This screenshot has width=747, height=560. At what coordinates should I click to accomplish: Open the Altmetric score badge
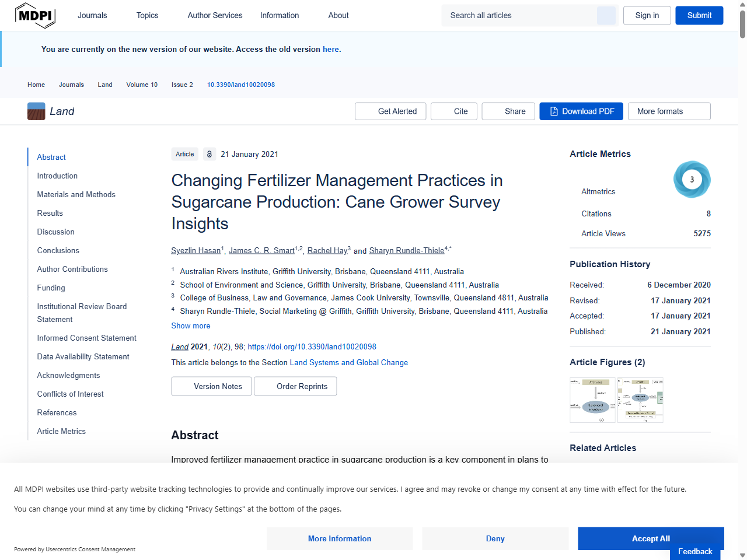coord(692,179)
